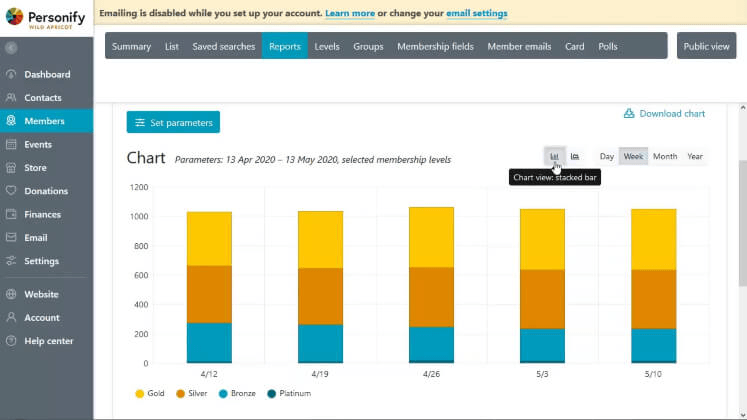The image size is (747, 420).
Task: Toggle Gold series in chart legend
Action: click(x=150, y=393)
